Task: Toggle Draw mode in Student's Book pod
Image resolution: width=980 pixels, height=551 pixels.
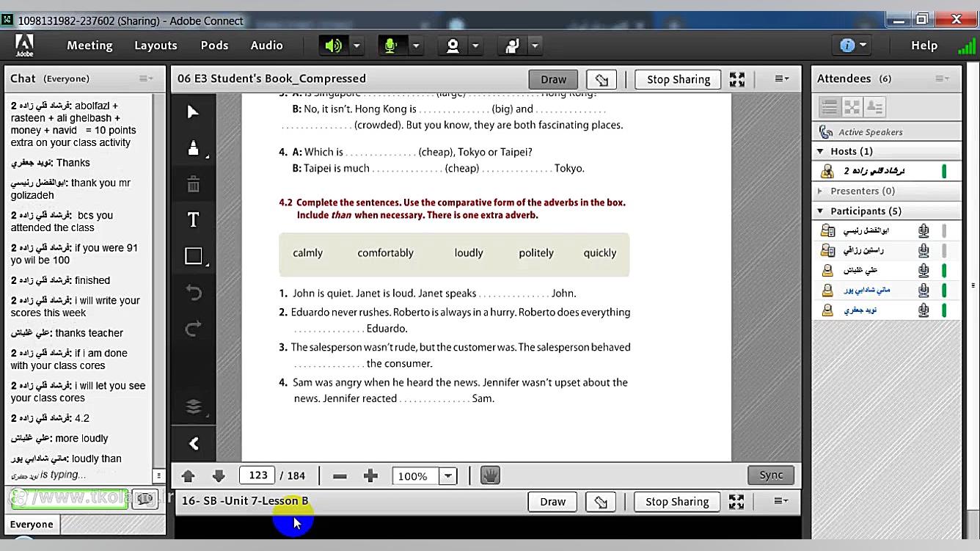Action: pyautogui.click(x=553, y=79)
